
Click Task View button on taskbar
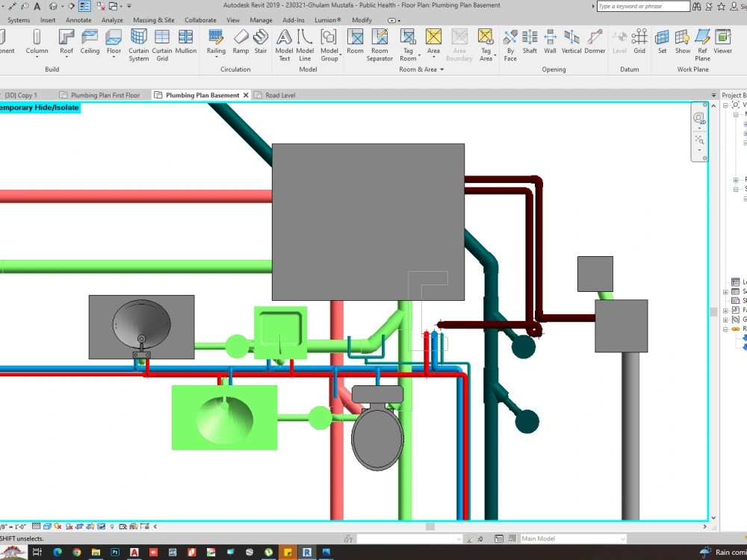[37, 553]
